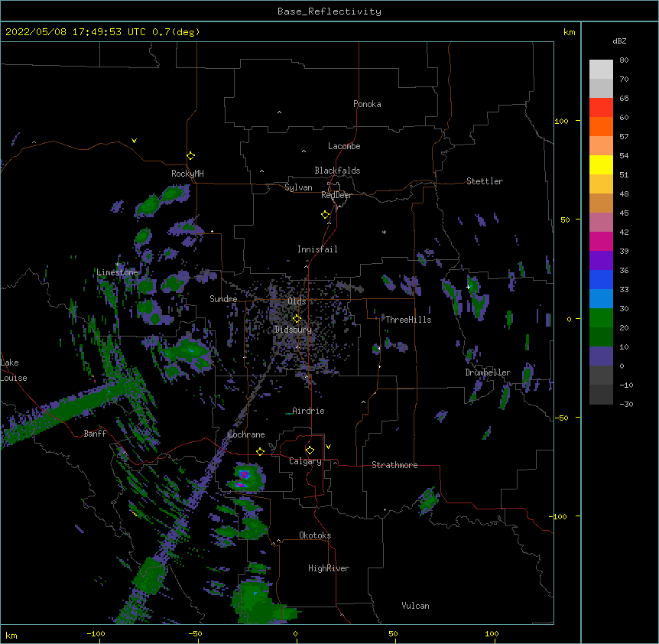Click the Sylvan label
The image size is (659, 644).
pyautogui.click(x=298, y=187)
